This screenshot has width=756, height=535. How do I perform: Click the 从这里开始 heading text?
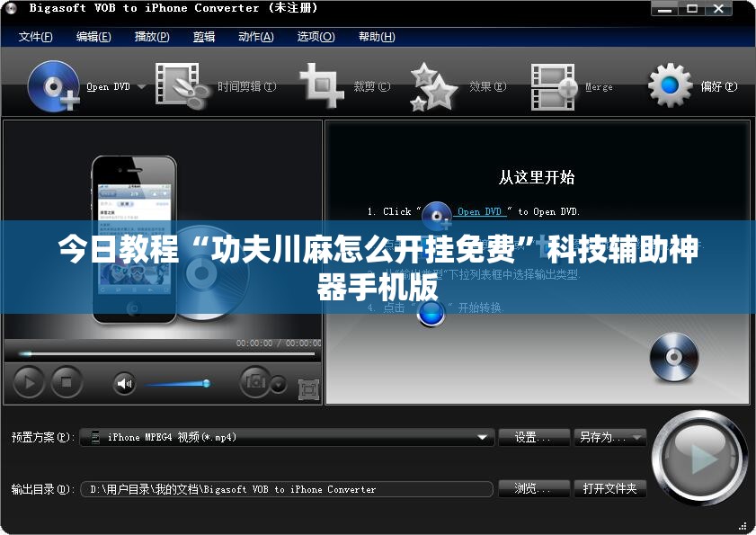click(536, 177)
